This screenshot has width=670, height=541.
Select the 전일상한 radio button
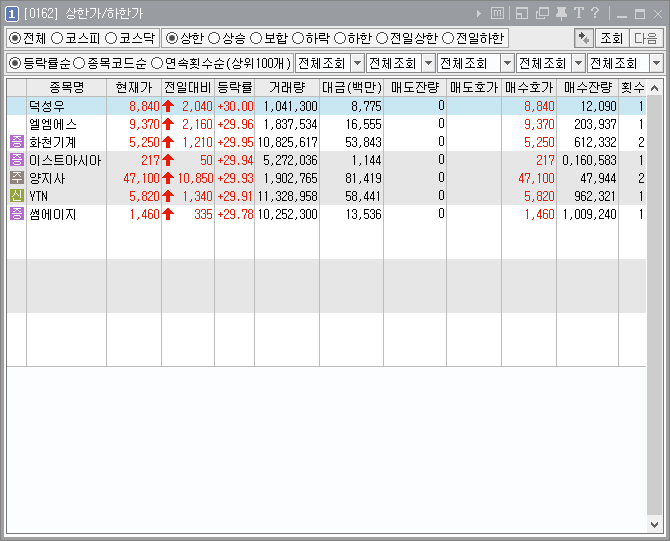click(x=382, y=38)
